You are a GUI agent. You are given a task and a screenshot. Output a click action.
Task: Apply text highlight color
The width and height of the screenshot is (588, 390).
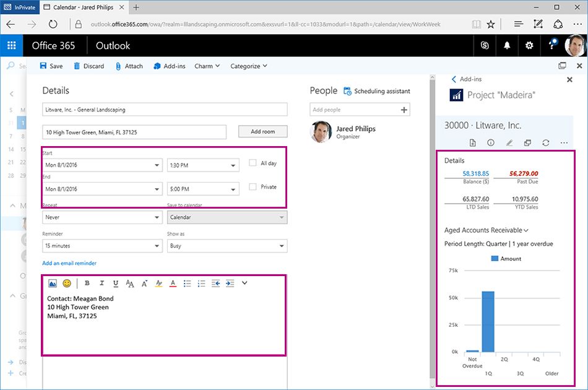pos(158,284)
